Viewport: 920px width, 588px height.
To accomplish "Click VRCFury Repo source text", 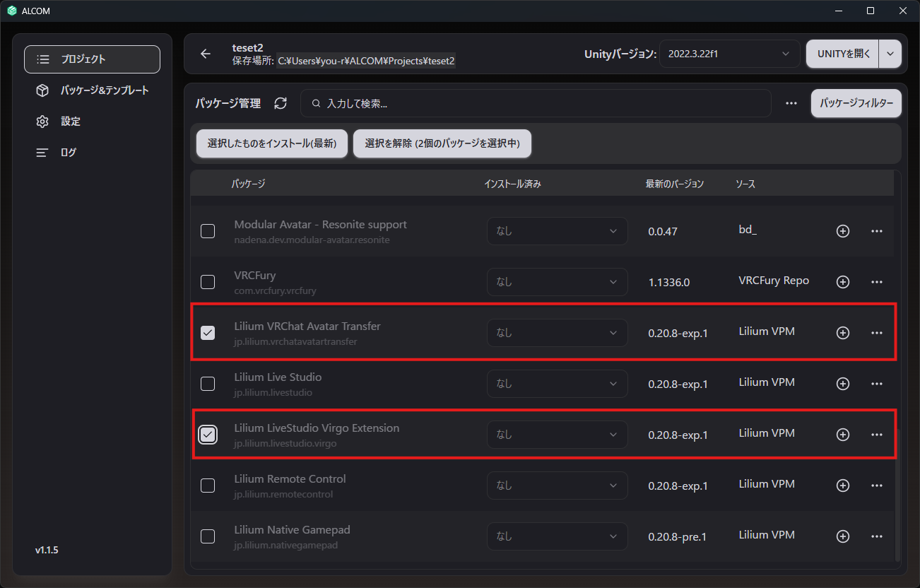I will click(x=774, y=281).
